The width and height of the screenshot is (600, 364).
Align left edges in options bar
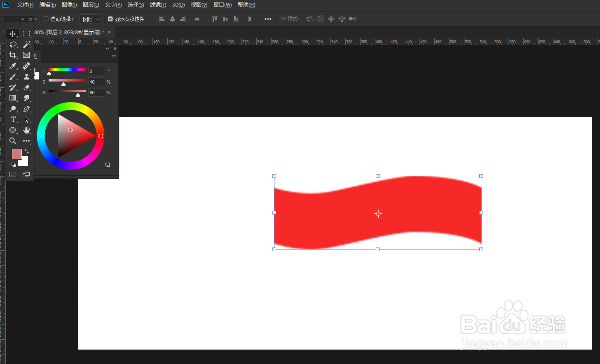pyautogui.click(x=162, y=19)
